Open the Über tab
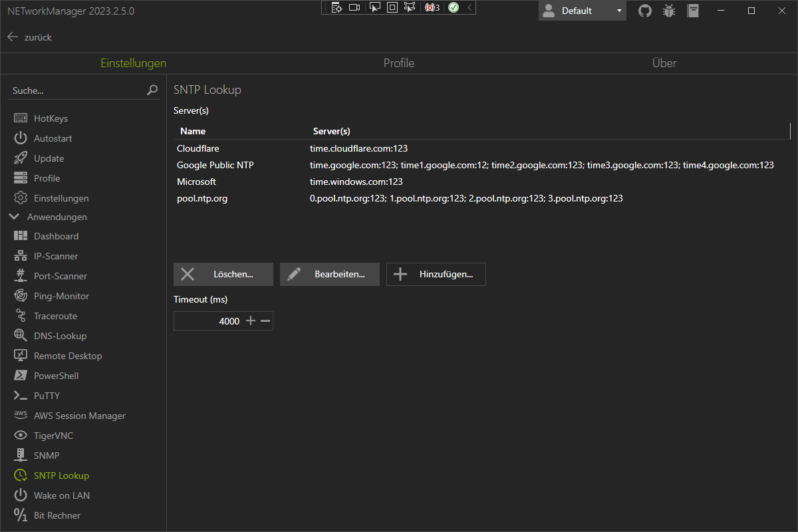This screenshot has width=798, height=532. point(664,63)
